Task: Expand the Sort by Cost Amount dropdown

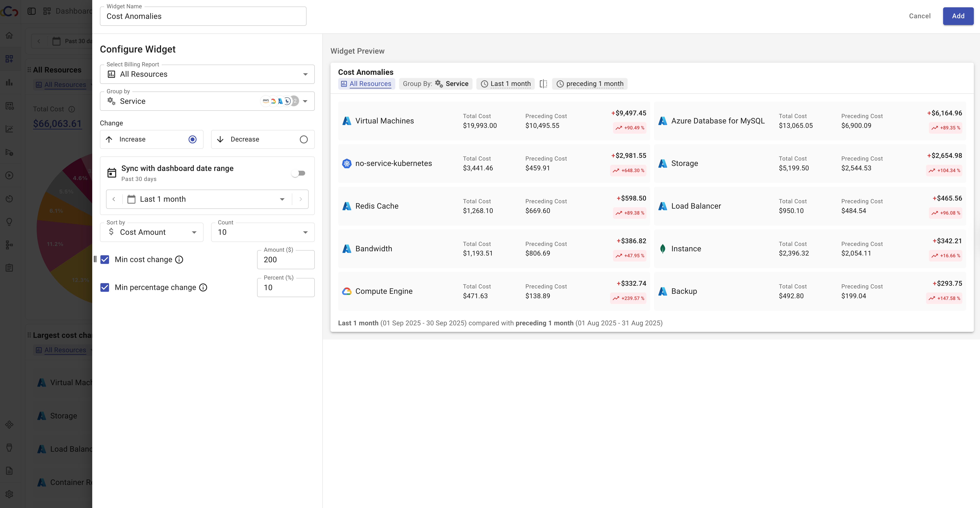Action: (x=151, y=232)
